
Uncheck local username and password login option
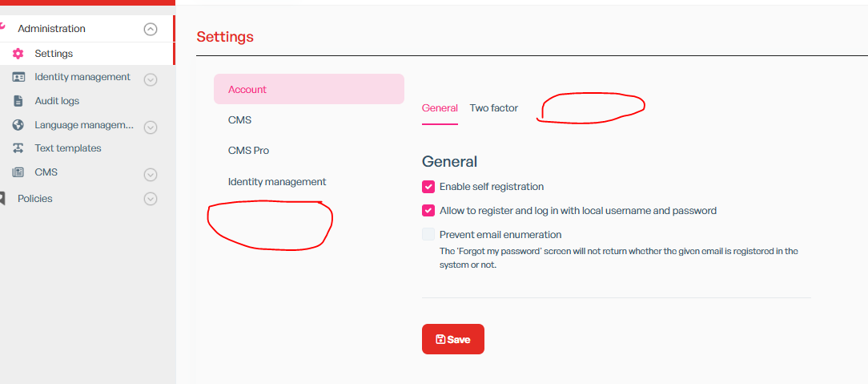pos(428,211)
